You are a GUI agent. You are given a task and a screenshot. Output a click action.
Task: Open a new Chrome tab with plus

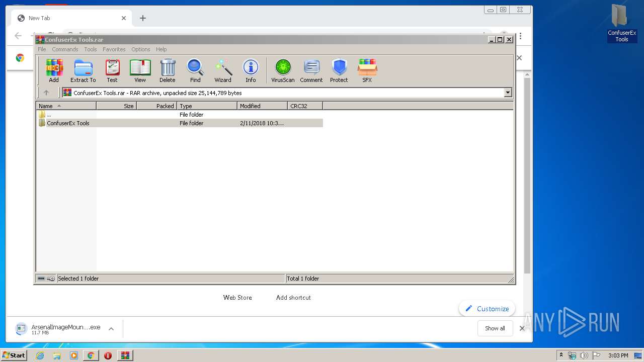(143, 18)
